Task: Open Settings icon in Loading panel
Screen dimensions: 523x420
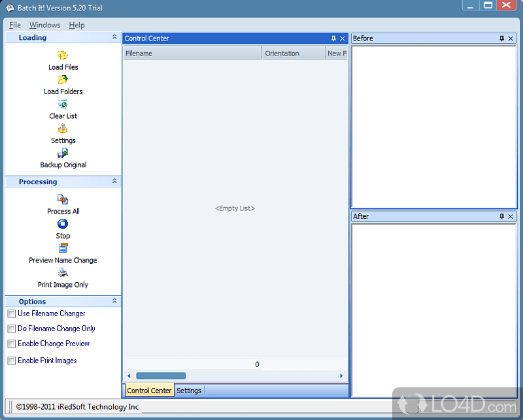Action: (63, 129)
